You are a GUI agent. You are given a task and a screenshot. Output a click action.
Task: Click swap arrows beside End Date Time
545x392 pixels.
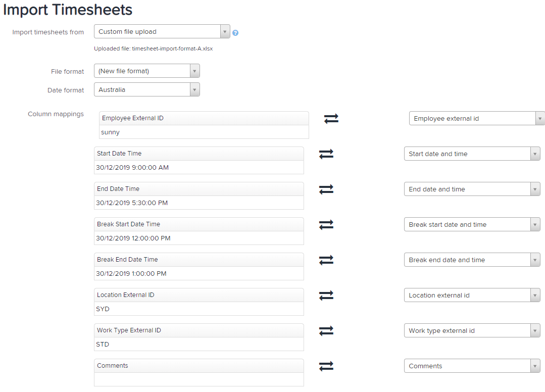326,189
